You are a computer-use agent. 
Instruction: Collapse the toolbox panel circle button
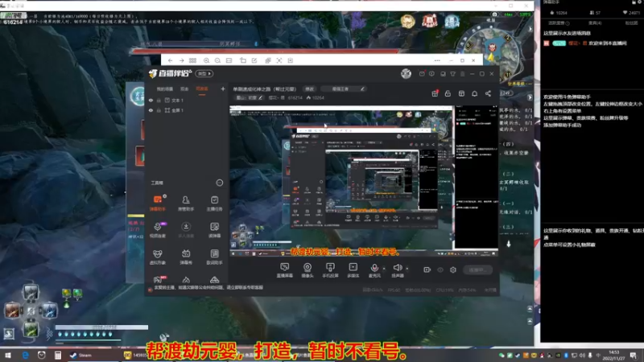coord(220,183)
